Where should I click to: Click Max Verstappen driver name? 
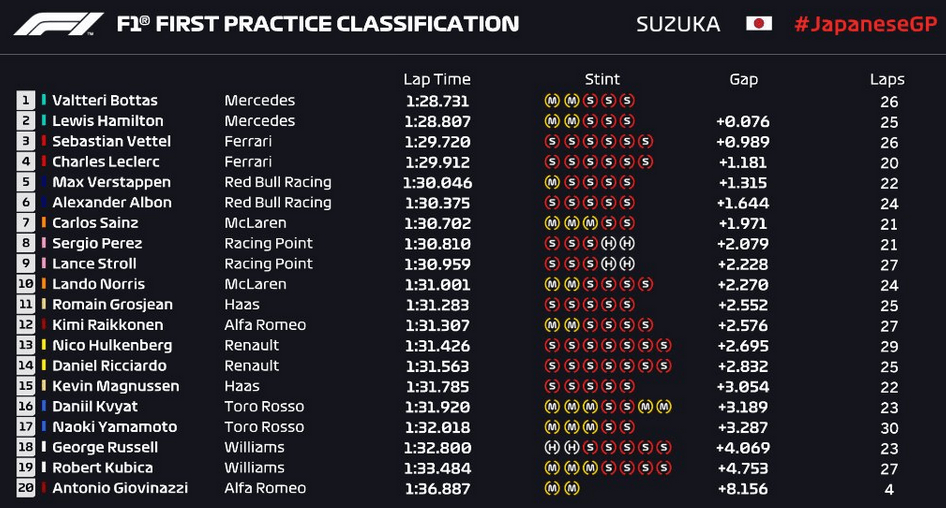(112, 182)
